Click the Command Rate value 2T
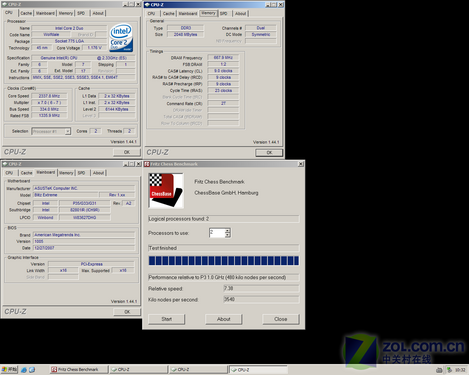 click(223, 103)
